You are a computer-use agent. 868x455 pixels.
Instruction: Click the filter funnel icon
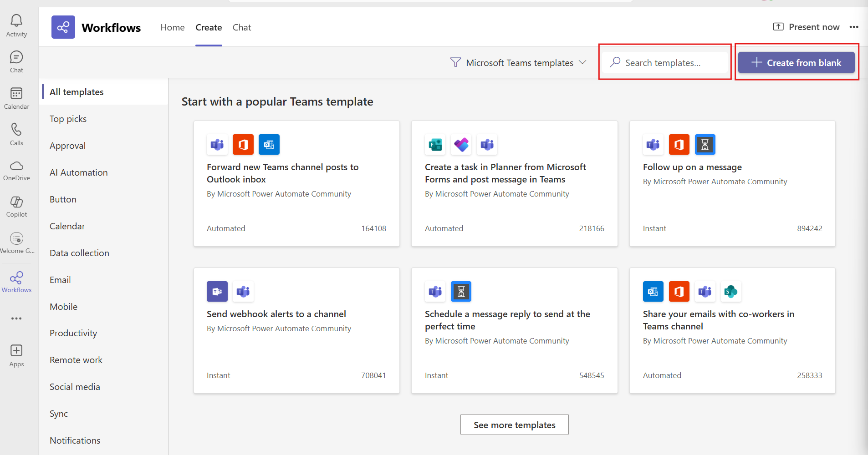click(455, 62)
